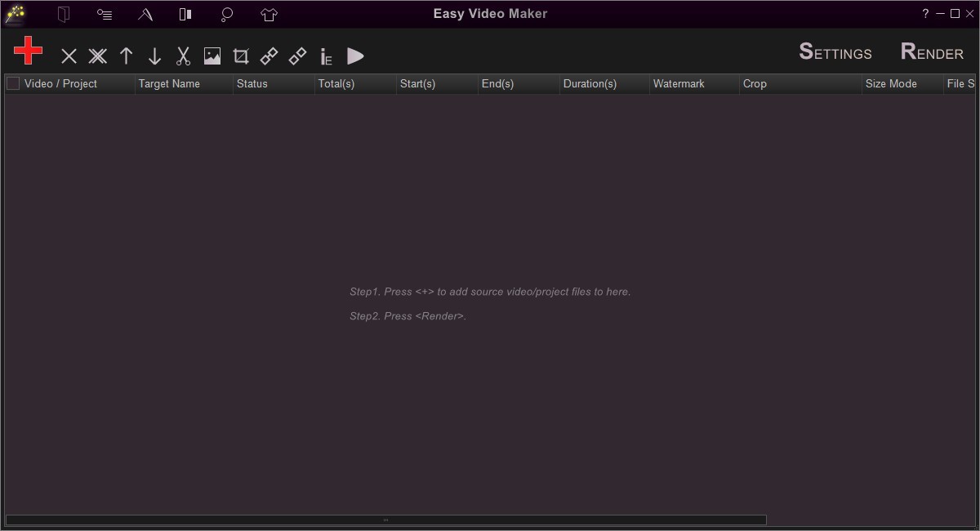The height and width of the screenshot is (531, 980).
Task: Toggle the select-all checkbox in the header
Action: coord(11,83)
